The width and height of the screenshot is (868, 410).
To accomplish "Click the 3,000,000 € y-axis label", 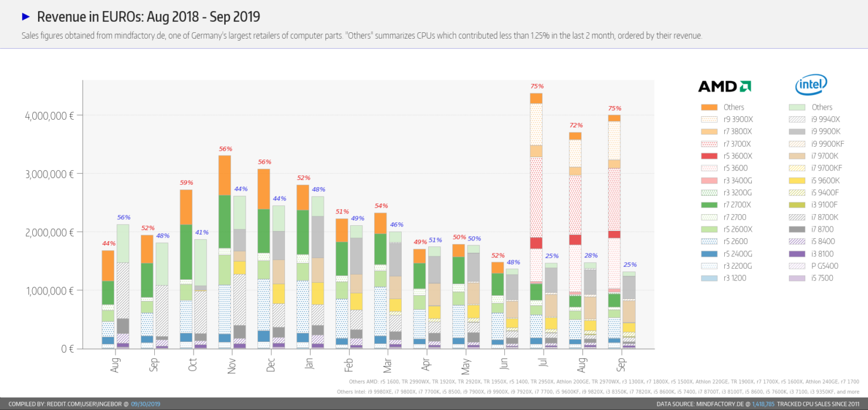I will [49, 174].
